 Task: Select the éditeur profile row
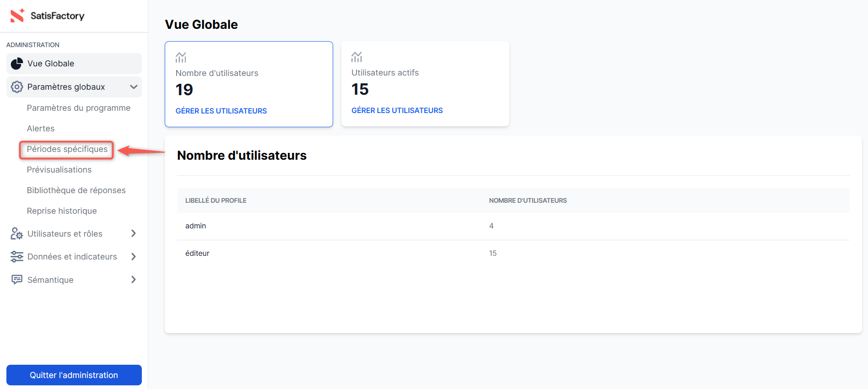pyautogui.click(x=197, y=254)
